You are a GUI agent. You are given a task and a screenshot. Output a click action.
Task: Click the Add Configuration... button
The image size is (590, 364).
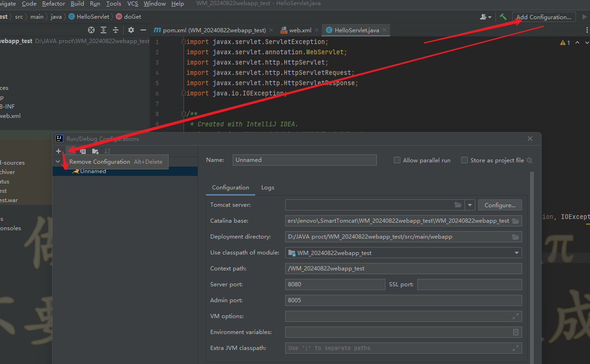pos(544,17)
